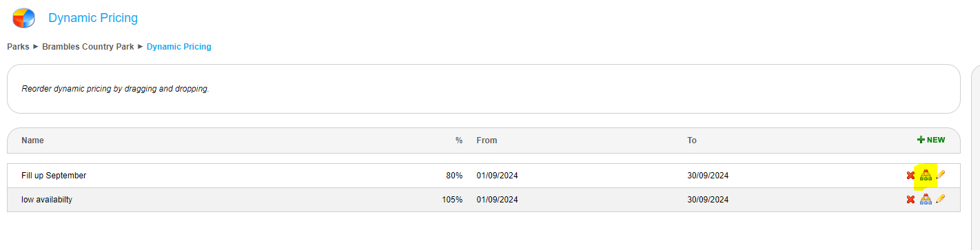980x250 pixels.
Task: Click the reorder instructions text box
Action: pos(483,89)
